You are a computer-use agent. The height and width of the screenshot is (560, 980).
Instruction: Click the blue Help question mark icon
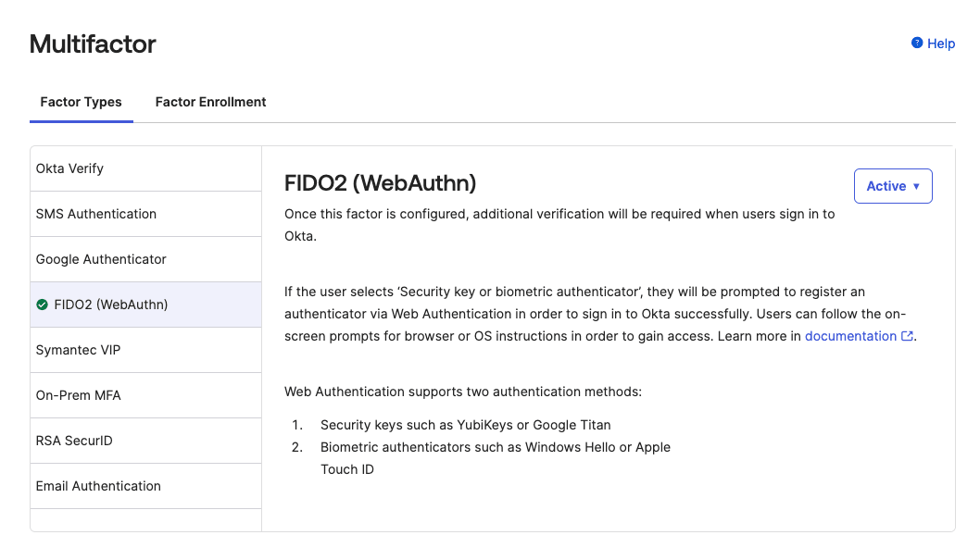[916, 43]
